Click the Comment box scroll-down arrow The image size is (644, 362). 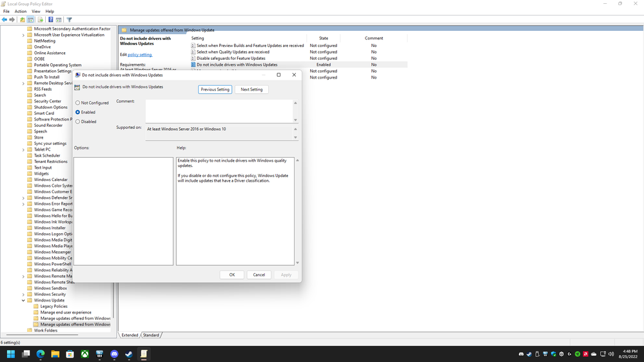pyautogui.click(x=295, y=120)
